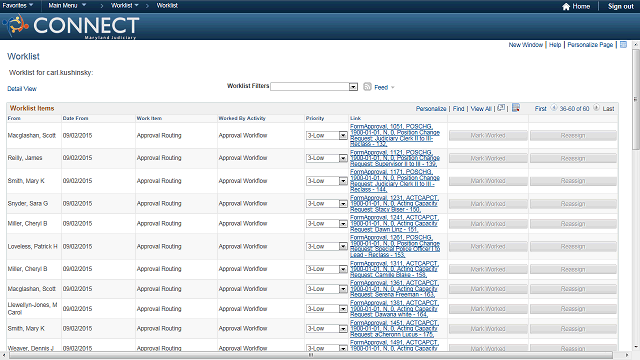The image size is (640, 360).
Task: Click the Home house icon
Action: pos(566,7)
